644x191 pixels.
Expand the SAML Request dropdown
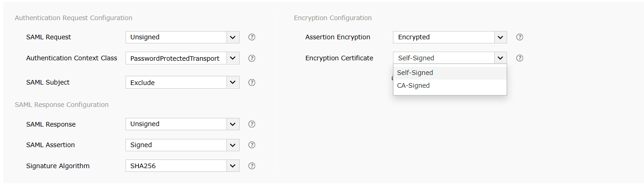coord(183,37)
